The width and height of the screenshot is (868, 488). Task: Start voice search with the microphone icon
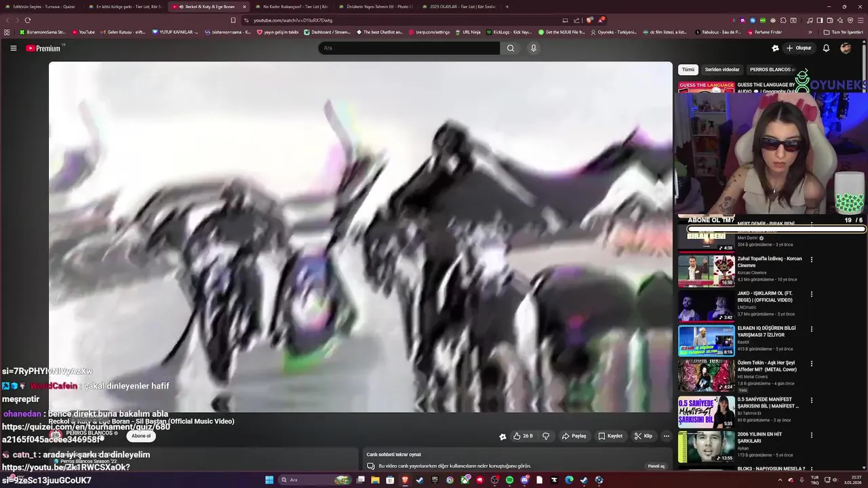pyautogui.click(x=534, y=48)
